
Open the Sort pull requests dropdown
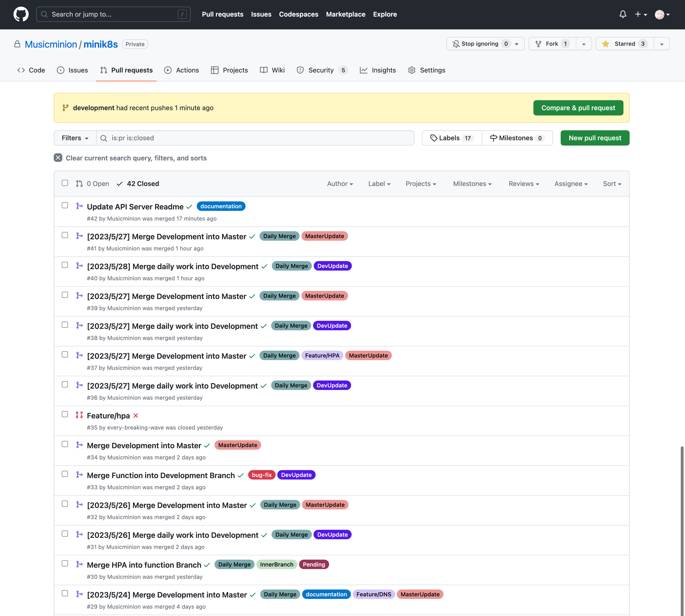tap(611, 183)
